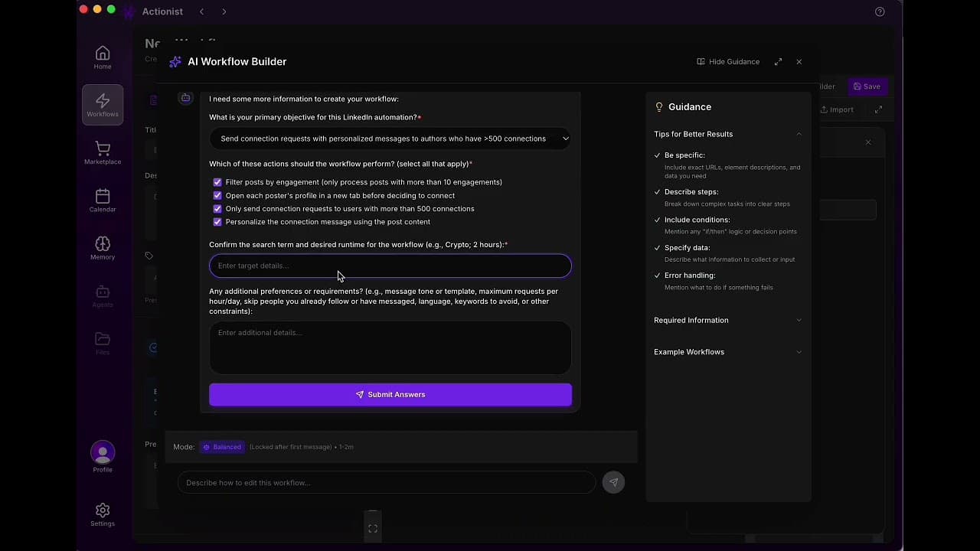980x551 pixels.
Task: Uncheck Open each poster's profile checkbox
Action: click(x=217, y=195)
